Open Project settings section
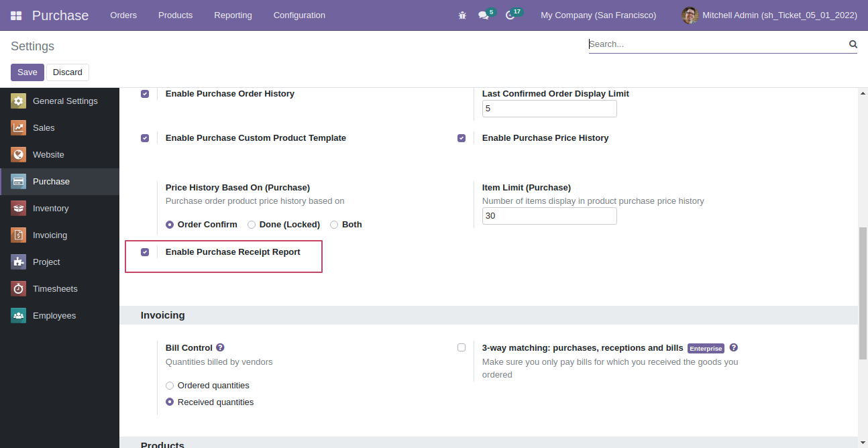Image resolution: width=868 pixels, height=448 pixels. [60, 262]
